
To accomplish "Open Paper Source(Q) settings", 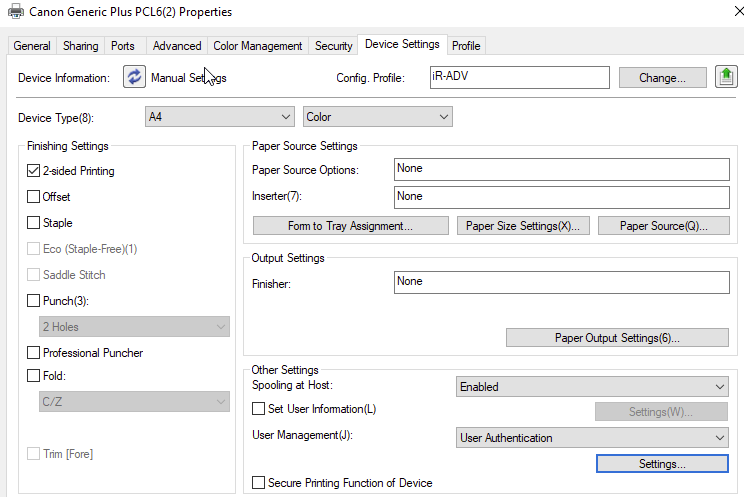I will (663, 226).
